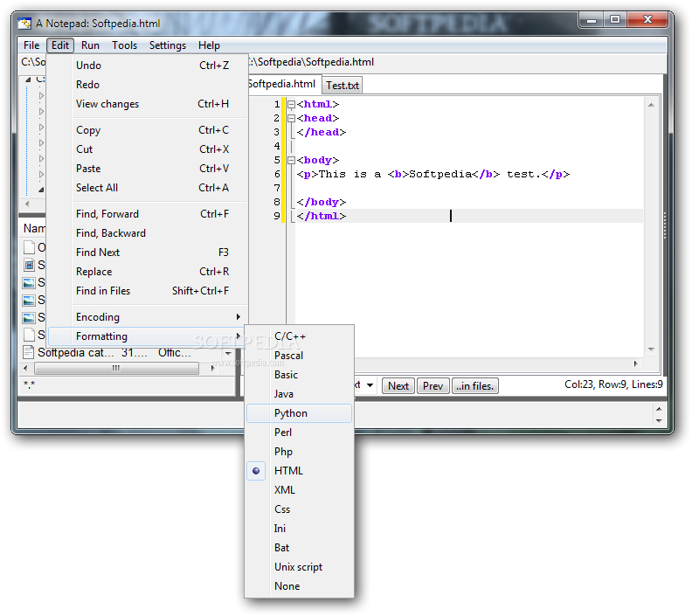Click editor horizontal scrollbar right arrow
Screen dimensions: 692x616
[635, 363]
